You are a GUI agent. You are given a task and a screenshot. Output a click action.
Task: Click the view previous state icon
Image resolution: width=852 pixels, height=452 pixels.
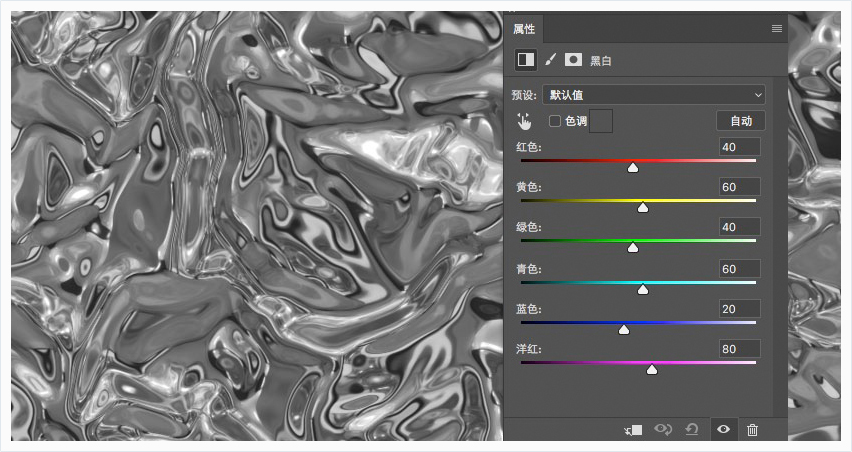click(x=662, y=429)
